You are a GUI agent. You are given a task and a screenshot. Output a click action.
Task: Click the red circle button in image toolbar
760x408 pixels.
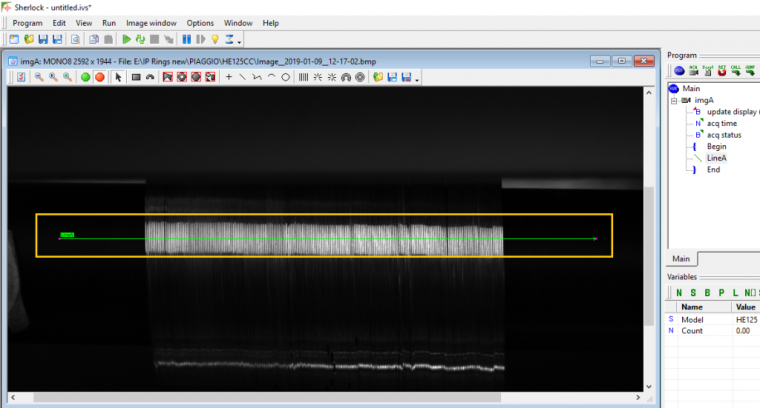(x=100, y=77)
